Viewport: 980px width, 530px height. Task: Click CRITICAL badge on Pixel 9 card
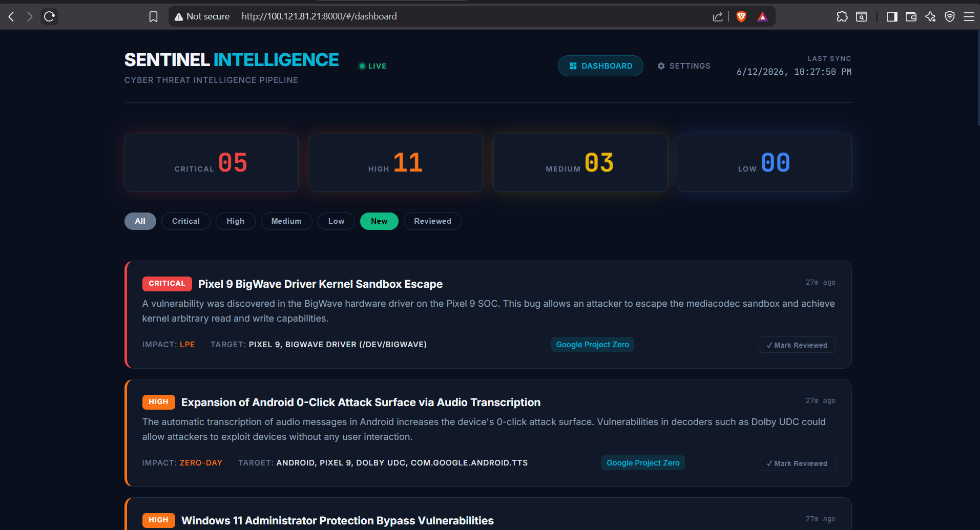[x=167, y=284]
